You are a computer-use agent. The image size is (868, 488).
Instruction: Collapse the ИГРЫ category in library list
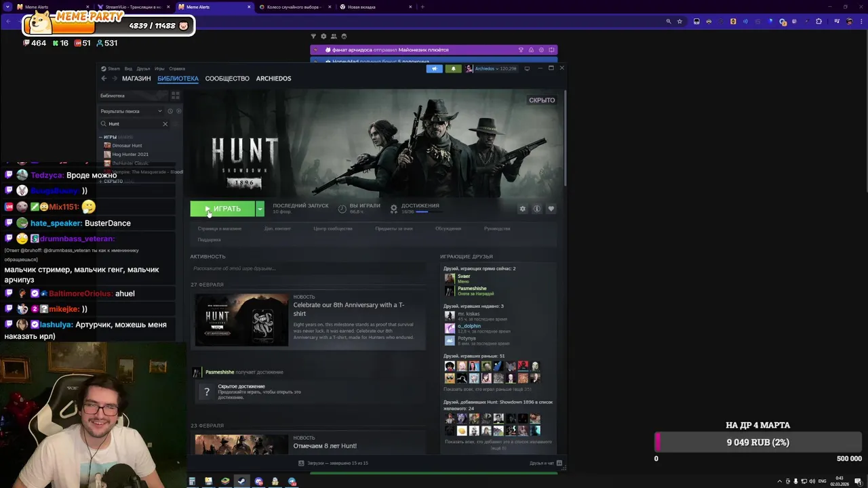coord(100,138)
